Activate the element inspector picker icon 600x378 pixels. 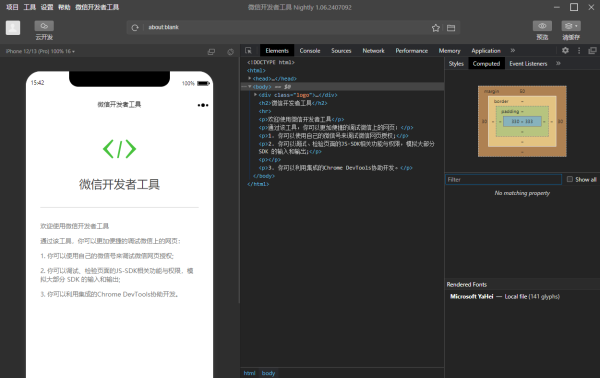click(248, 51)
